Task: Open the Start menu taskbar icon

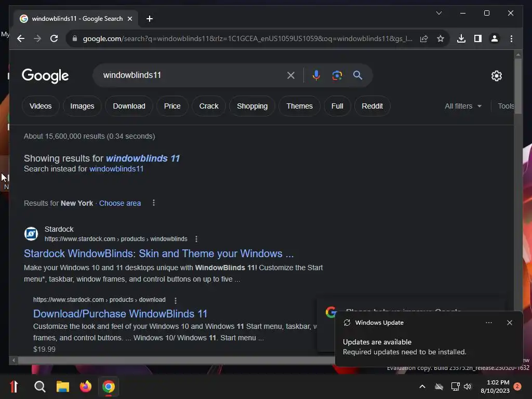Action: click(x=14, y=387)
